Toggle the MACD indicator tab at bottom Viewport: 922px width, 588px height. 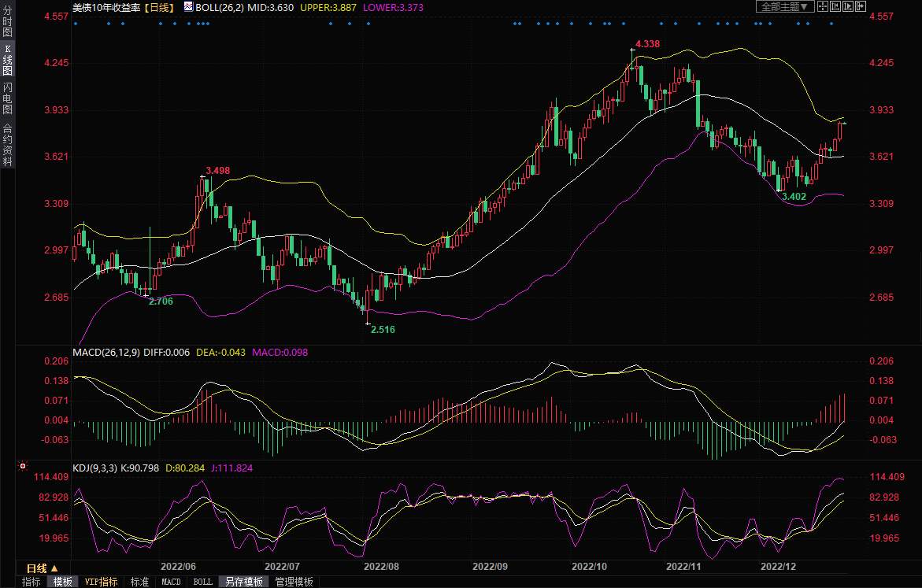pyautogui.click(x=171, y=582)
